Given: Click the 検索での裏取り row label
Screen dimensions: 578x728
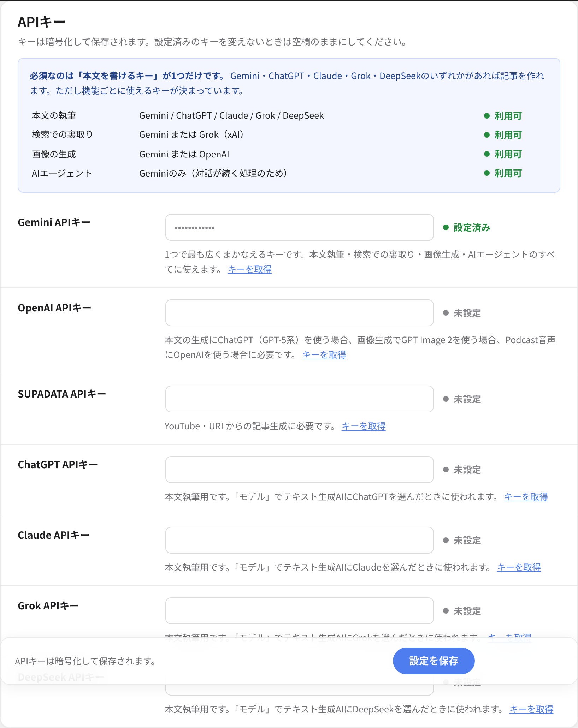Looking at the screenshot, I should [x=62, y=135].
